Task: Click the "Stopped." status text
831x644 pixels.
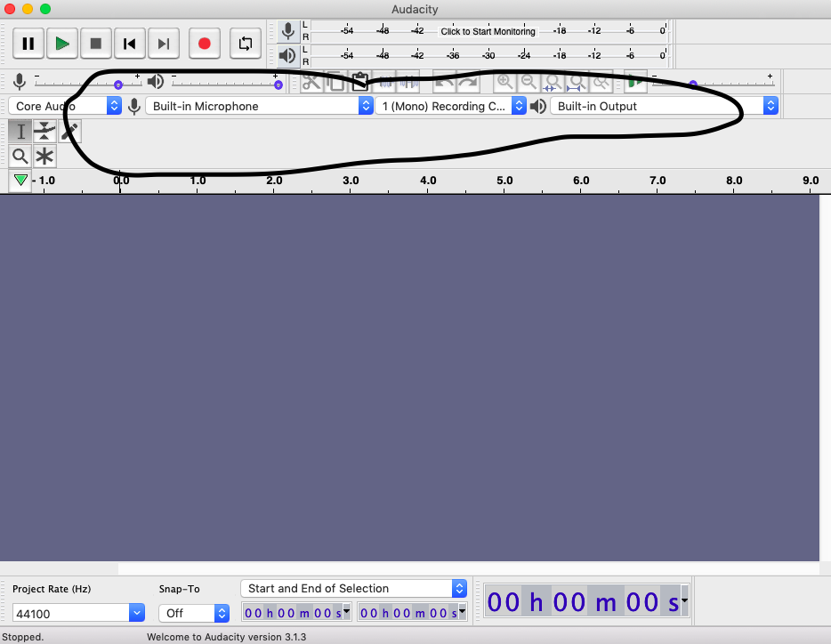Action: [23, 637]
